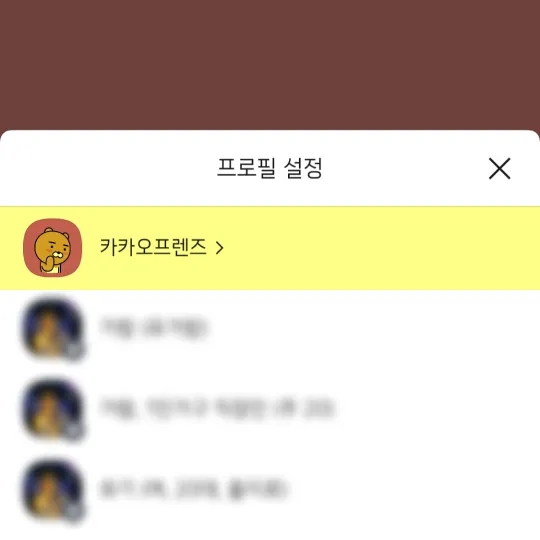
Task: Select the 카카오프렌즈 profile name
Action: 153,247
